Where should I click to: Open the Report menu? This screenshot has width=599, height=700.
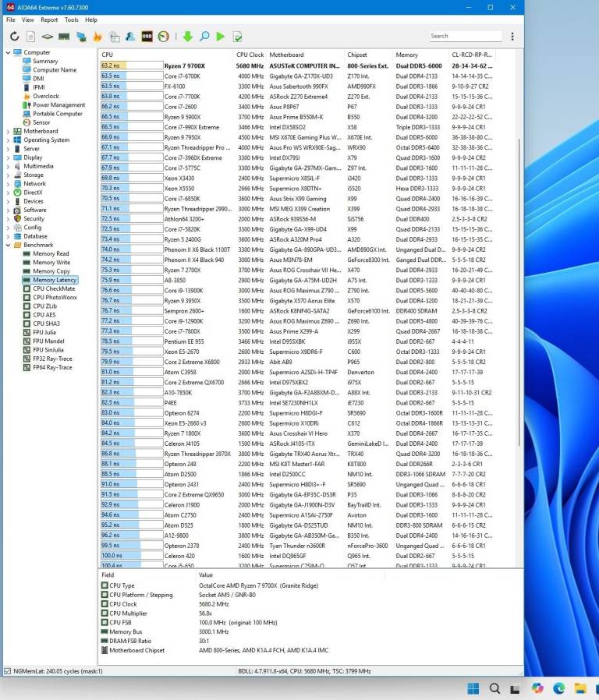tap(49, 19)
